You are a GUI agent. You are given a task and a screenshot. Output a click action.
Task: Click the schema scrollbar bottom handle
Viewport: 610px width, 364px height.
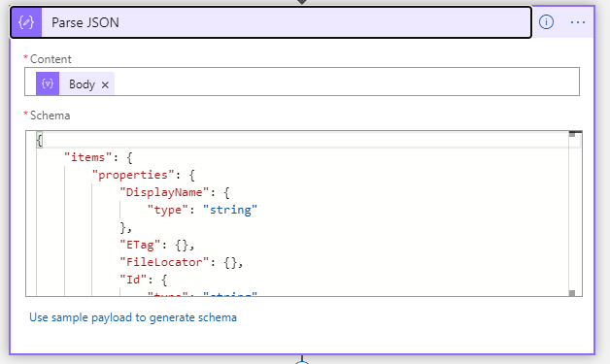(572, 293)
